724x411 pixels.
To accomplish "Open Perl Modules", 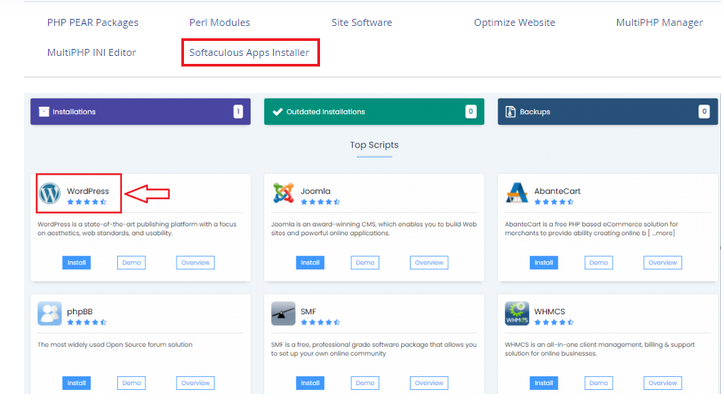I will click(x=220, y=23).
